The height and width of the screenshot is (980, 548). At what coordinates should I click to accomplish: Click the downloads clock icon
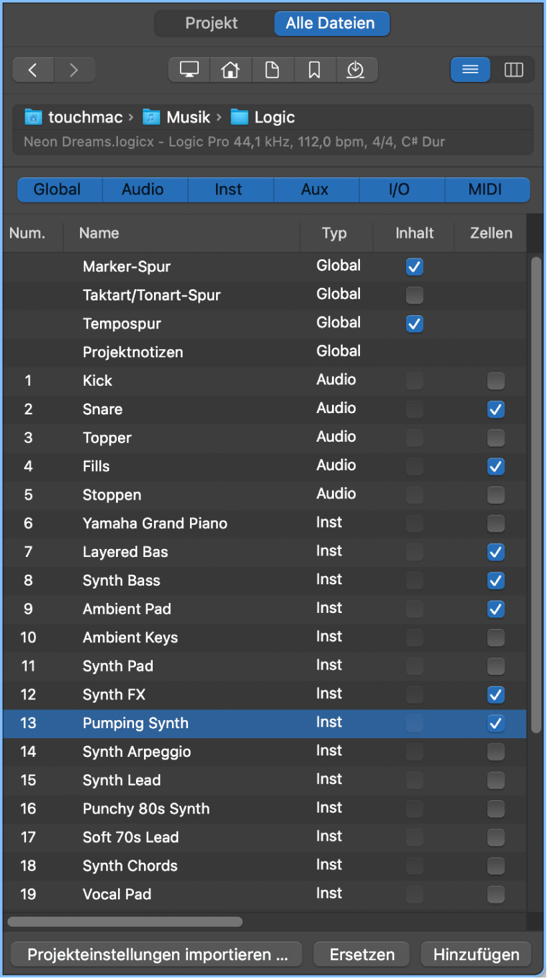tap(355, 70)
